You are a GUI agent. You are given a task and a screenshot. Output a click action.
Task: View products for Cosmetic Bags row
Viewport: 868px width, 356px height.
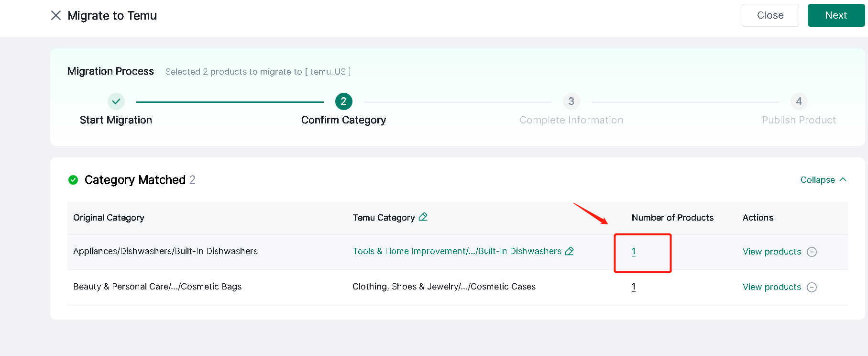[771, 287]
